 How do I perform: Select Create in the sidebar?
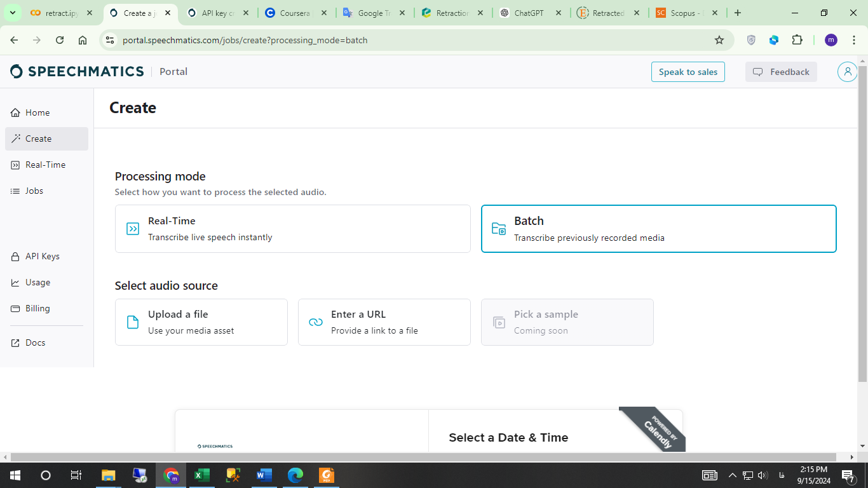pyautogui.click(x=46, y=139)
